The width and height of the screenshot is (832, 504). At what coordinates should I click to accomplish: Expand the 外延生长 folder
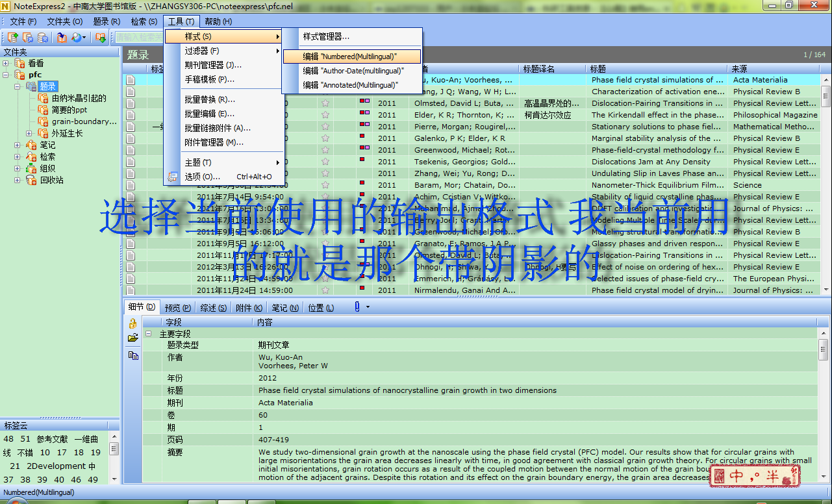click(x=29, y=134)
